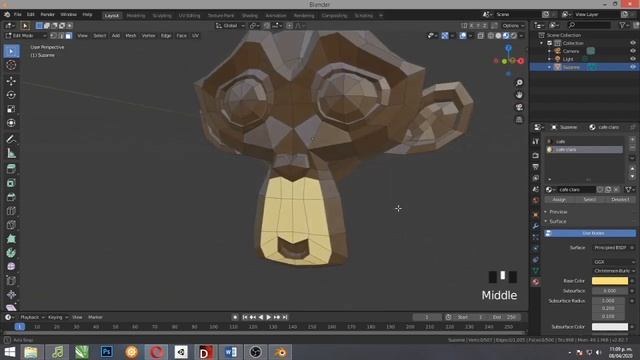Choose the Loop Cut tool

click(11, 211)
